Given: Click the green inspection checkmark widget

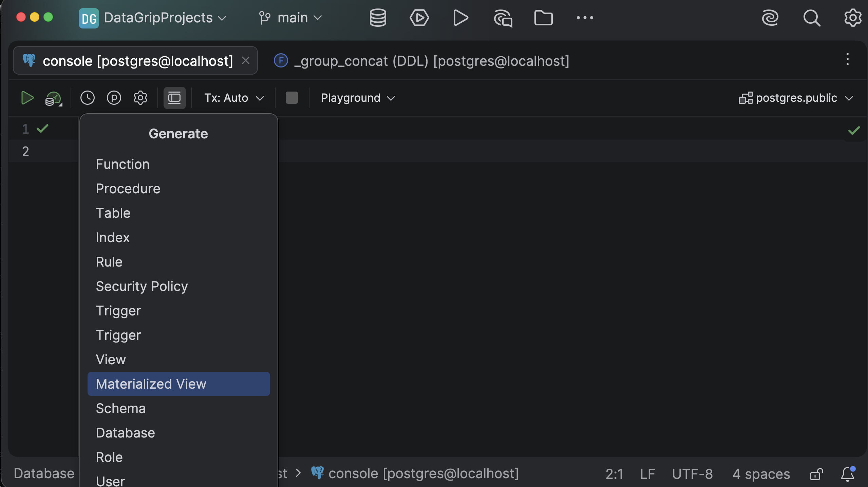Looking at the screenshot, I should [854, 131].
